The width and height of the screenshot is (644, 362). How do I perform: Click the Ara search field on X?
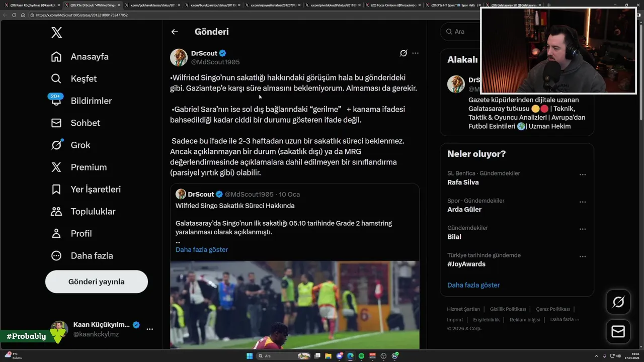pos(460,32)
